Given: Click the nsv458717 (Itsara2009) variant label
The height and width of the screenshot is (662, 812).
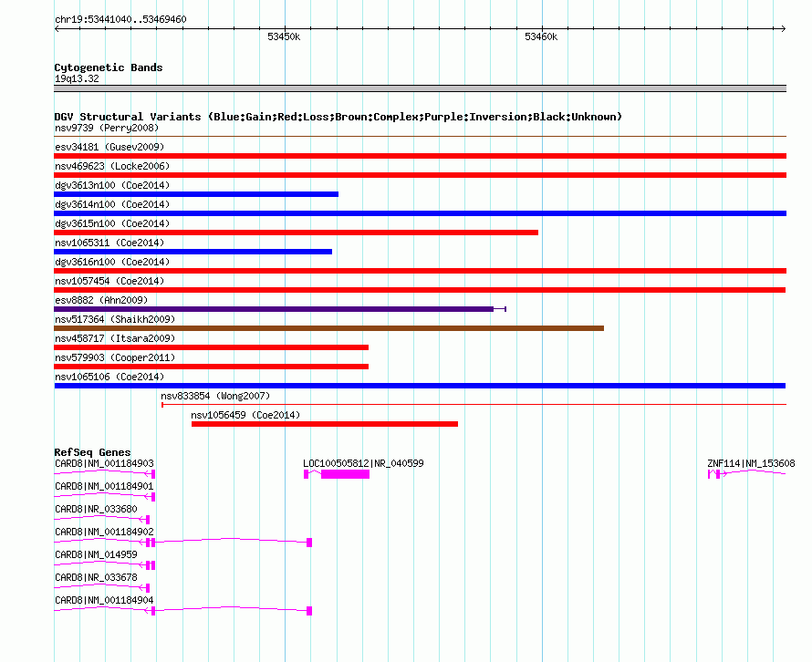Looking at the screenshot, I should [x=115, y=338].
